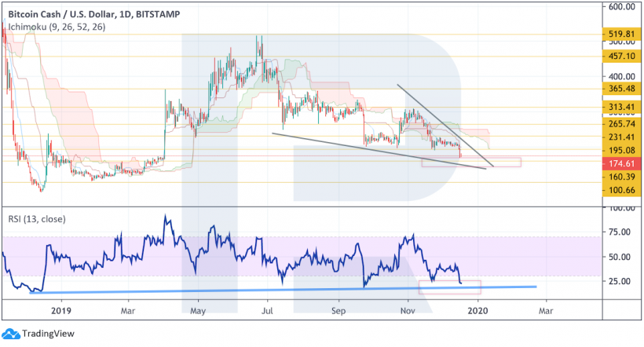The height and width of the screenshot is (347, 644).
Task: Select the 365.48 price level label
Action: [x=621, y=88]
